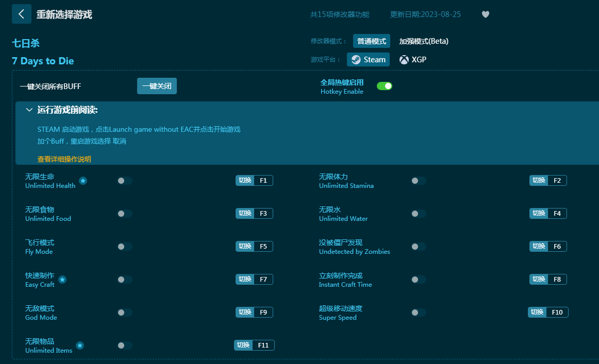
Task: Click 切换 button for F11 hotkey
Action: point(243,345)
